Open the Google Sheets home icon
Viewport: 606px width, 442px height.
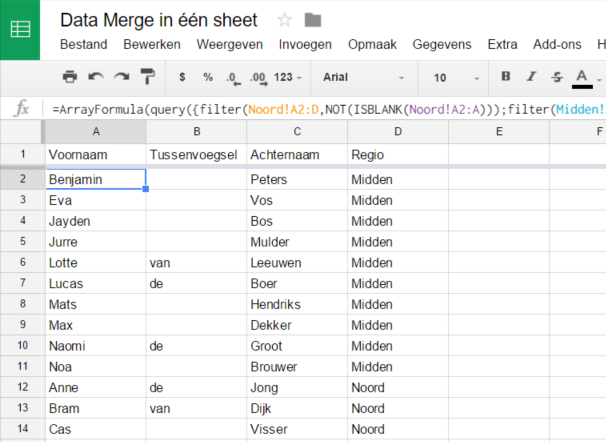(20, 30)
